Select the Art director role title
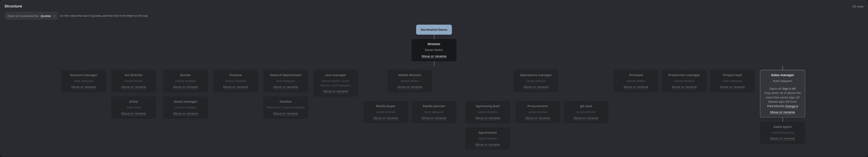The image size is (868, 157). pyautogui.click(x=134, y=75)
